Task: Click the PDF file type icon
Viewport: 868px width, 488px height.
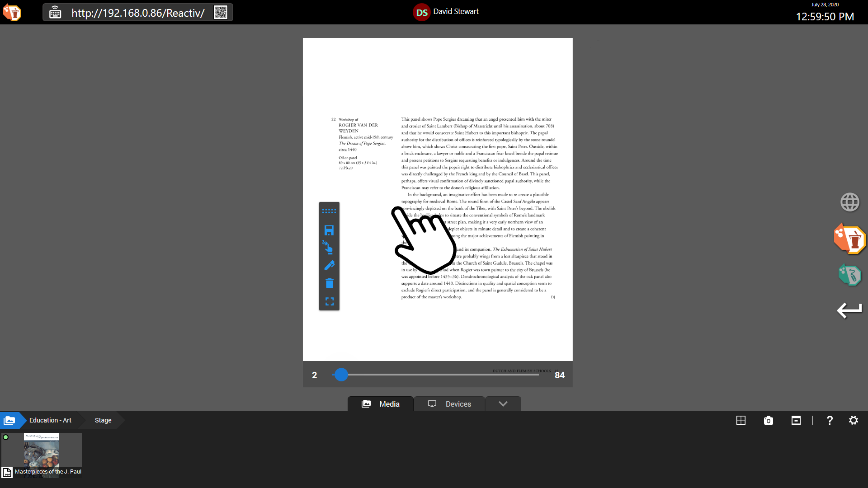Action: 7,473
